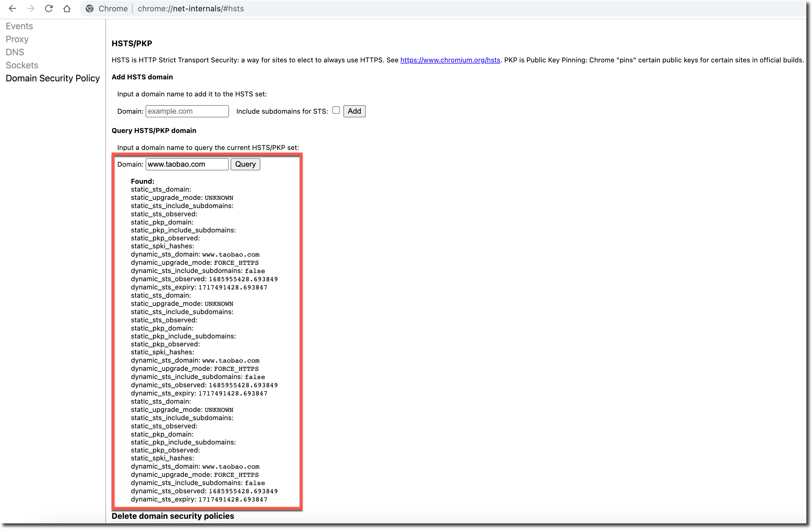
Task: Reload the net-internals page
Action: coord(49,9)
